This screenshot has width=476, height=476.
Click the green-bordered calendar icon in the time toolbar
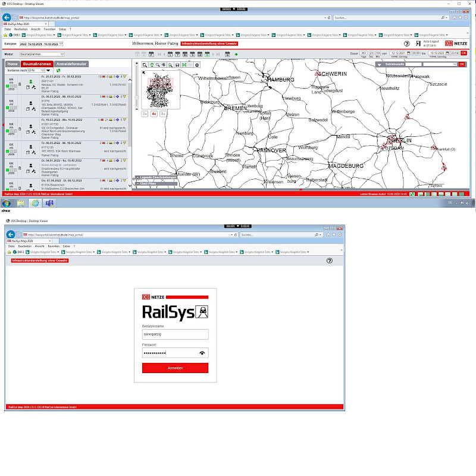(x=207, y=54)
